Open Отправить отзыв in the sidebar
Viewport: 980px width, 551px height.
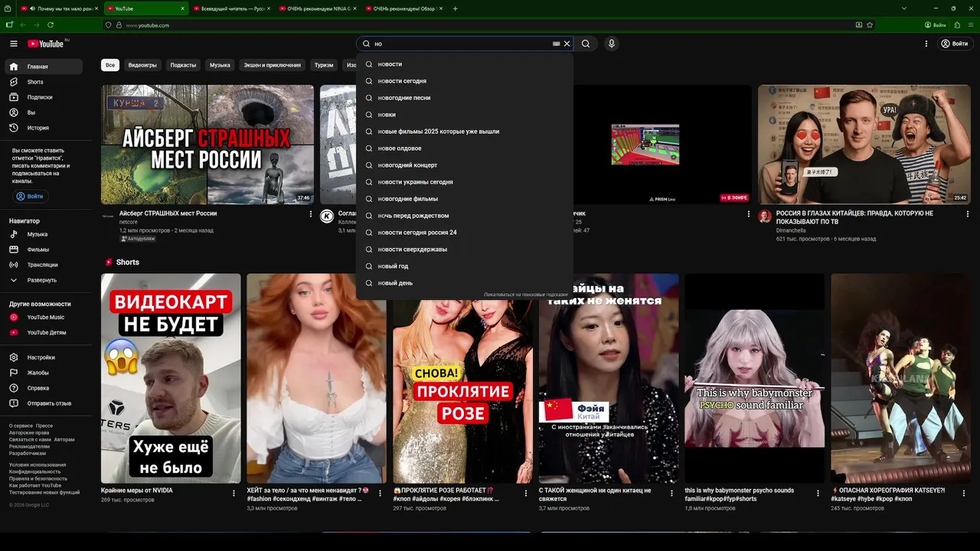click(43, 403)
